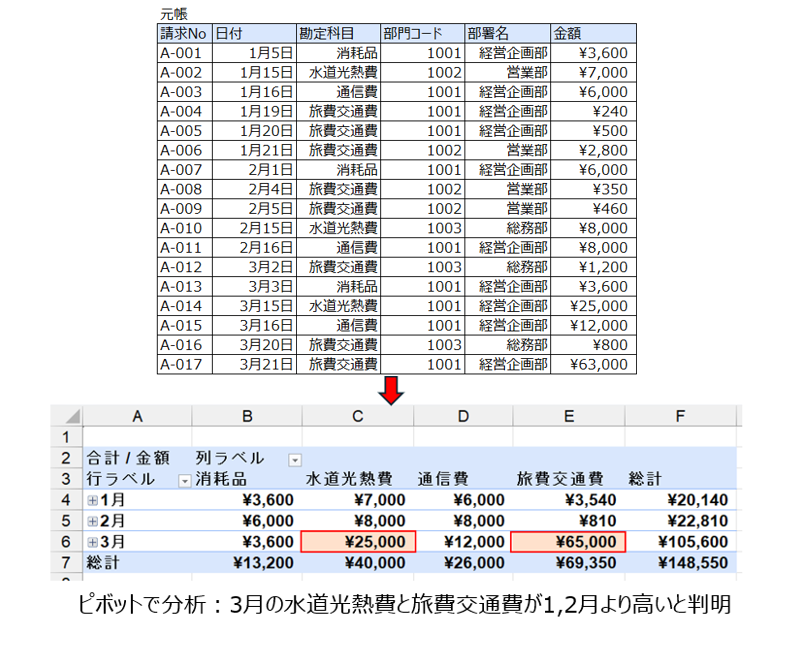The image size is (807, 648).
Task: Click highlighted cell ¥25,000 in 水道光熱費 column
Action: [x=356, y=542]
